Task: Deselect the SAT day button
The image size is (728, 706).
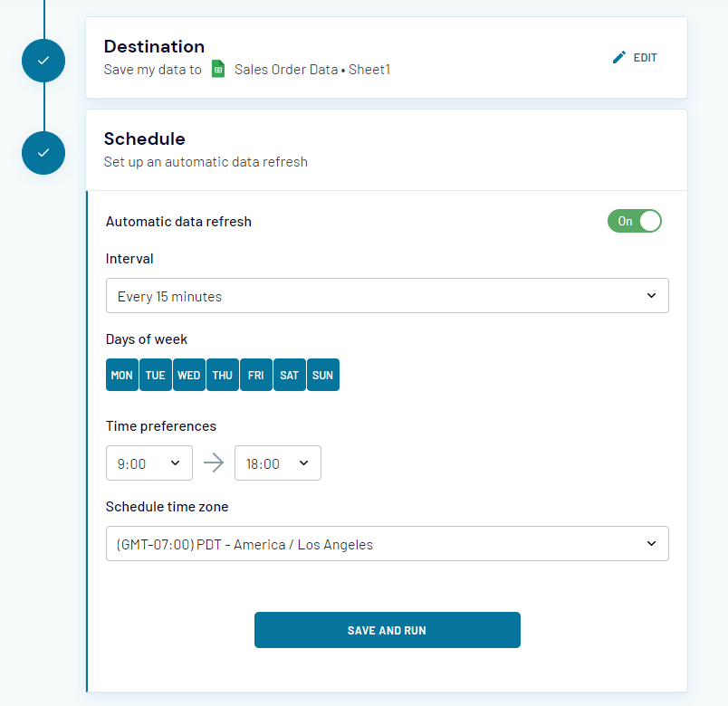Action: coord(289,374)
